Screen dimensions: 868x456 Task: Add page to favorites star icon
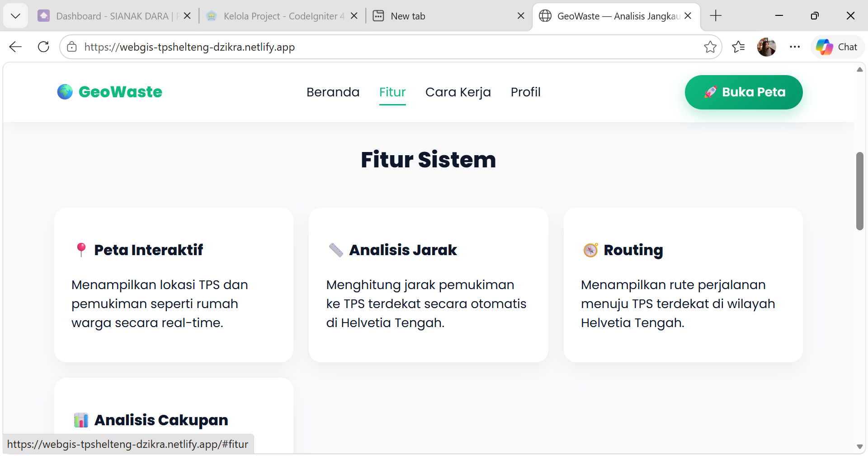tap(710, 47)
